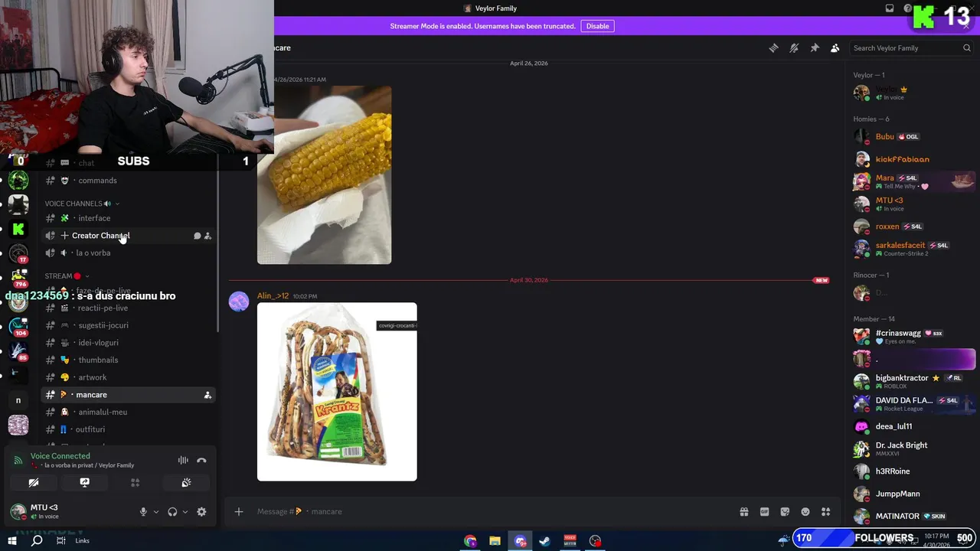Open the Apps launcher in message bar

click(825, 512)
